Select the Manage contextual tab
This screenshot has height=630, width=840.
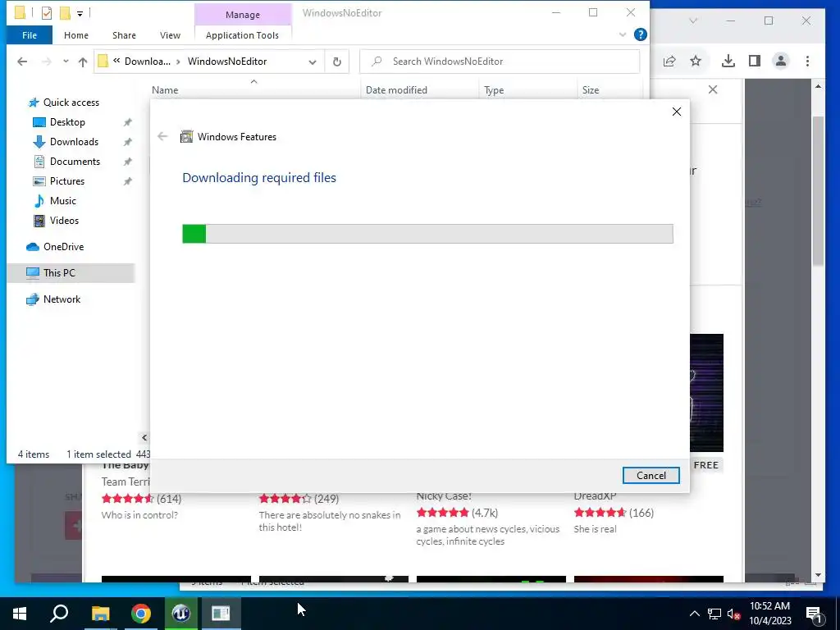(x=243, y=15)
